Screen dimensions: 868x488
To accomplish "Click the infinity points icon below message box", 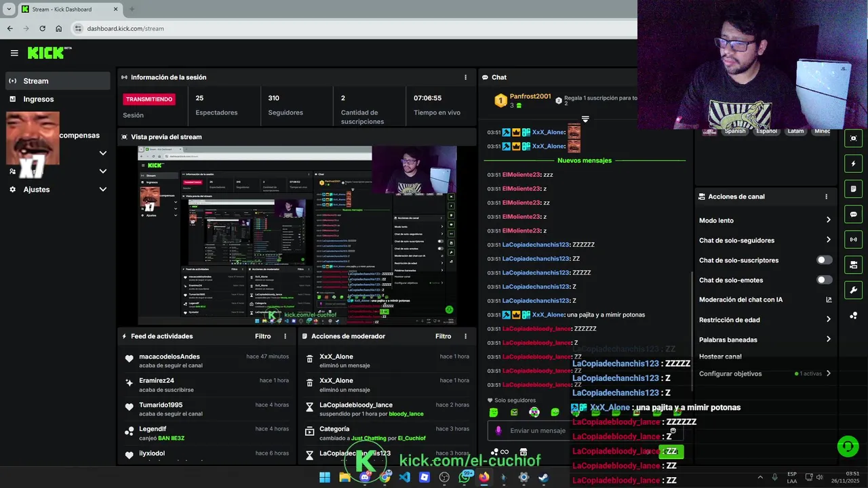I will pyautogui.click(x=500, y=452).
